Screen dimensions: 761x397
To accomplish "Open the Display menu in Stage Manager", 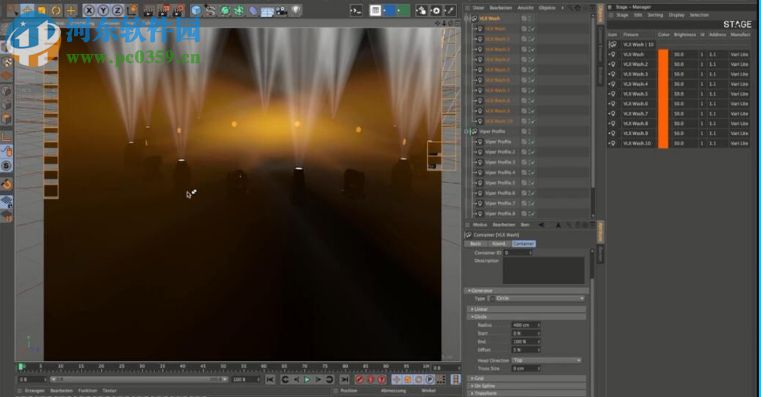I will click(677, 15).
